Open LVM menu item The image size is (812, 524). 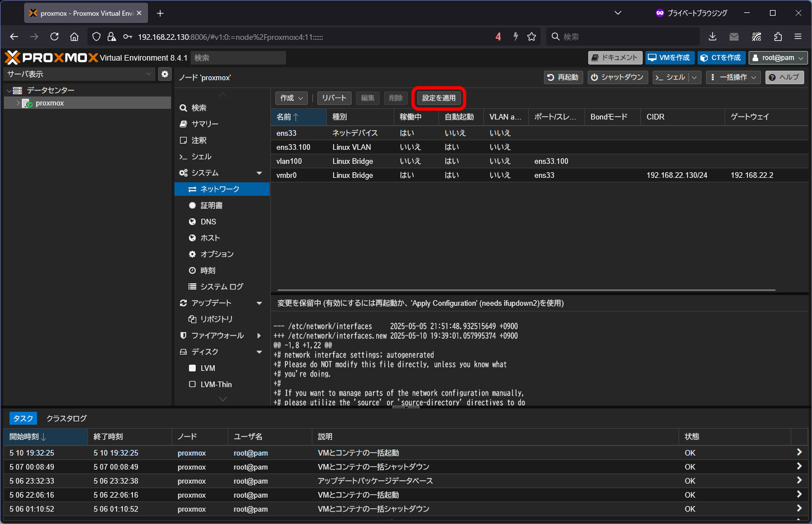coord(222,368)
